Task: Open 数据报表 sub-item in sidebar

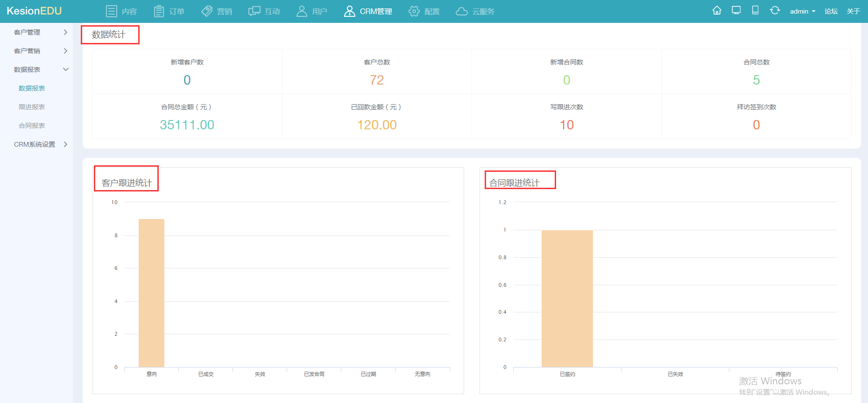Action: [32, 88]
